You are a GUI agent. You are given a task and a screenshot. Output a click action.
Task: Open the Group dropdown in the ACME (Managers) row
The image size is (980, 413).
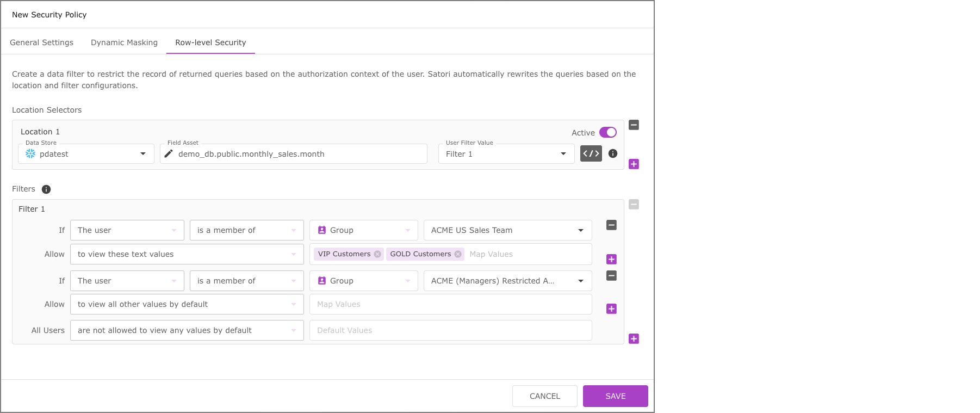tap(364, 281)
